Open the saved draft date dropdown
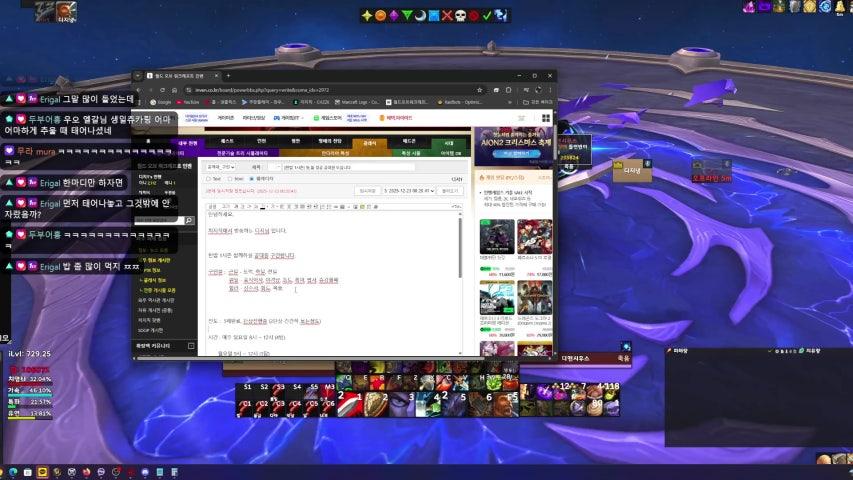The image size is (853, 480). point(409,191)
